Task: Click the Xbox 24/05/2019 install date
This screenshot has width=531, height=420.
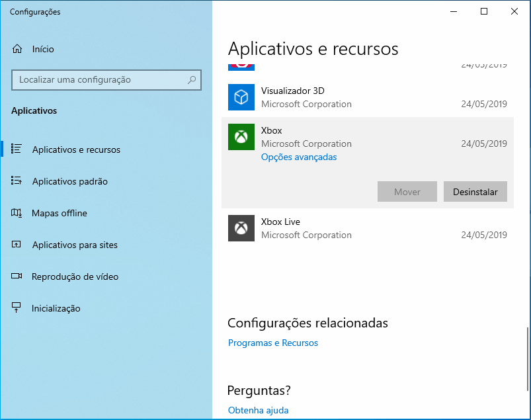Action: 484,144
